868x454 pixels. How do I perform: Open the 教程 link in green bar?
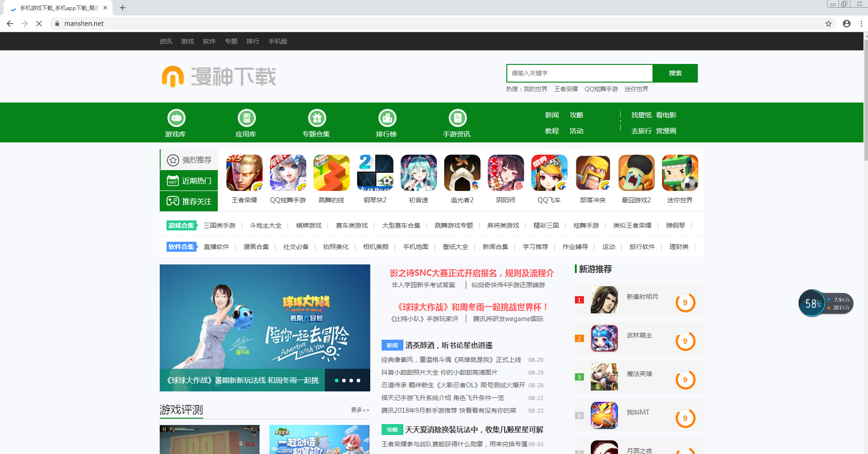tap(552, 131)
